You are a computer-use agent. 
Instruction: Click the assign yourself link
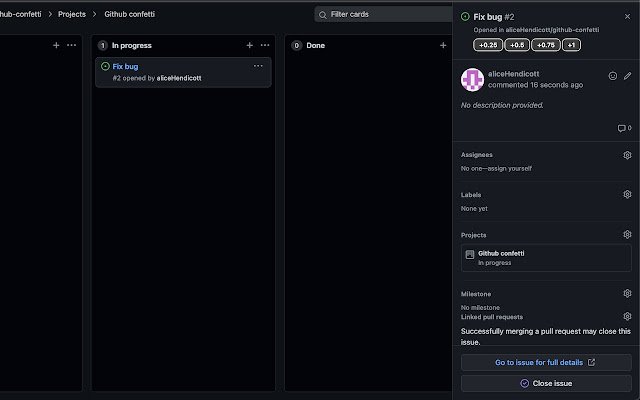[511, 168]
